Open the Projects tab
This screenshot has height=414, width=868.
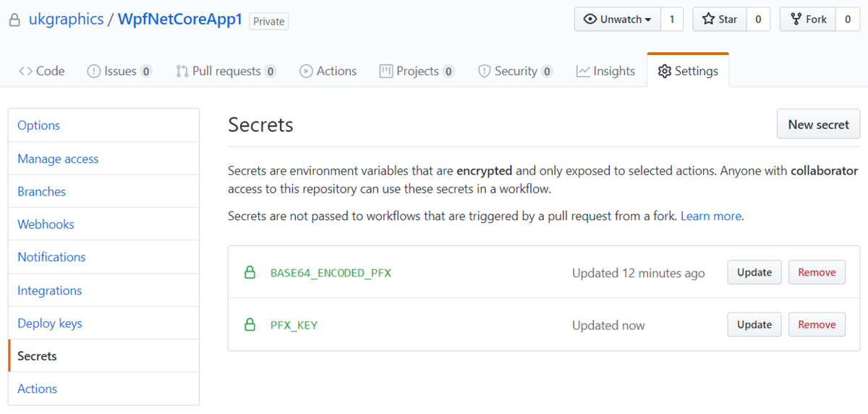(417, 71)
